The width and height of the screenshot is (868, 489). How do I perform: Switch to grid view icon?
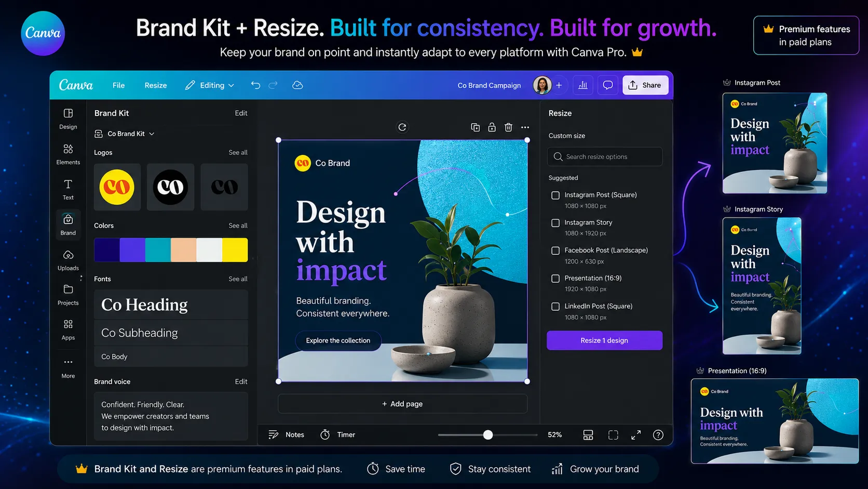588,435
